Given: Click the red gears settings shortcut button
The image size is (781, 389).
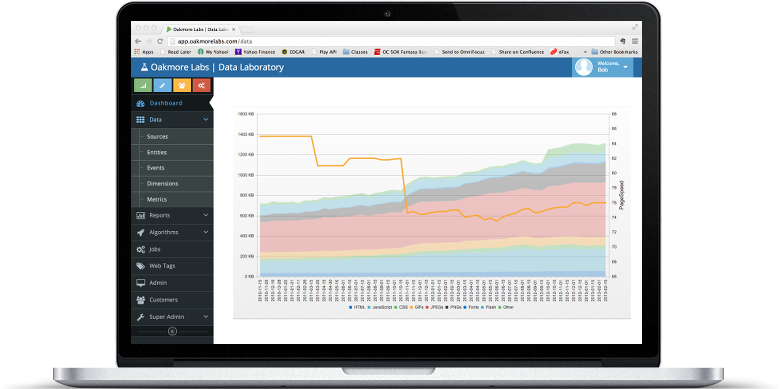Looking at the screenshot, I should coord(201,85).
